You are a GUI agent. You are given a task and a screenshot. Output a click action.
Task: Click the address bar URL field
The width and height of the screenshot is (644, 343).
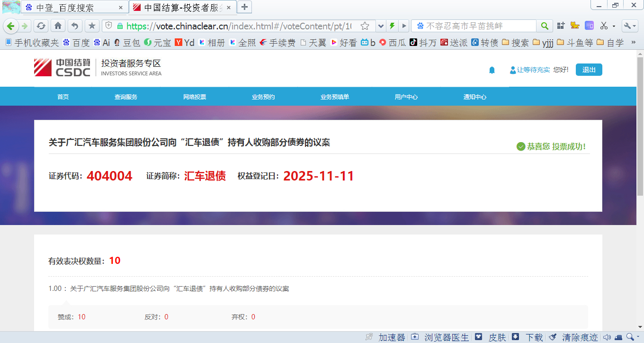(239, 26)
